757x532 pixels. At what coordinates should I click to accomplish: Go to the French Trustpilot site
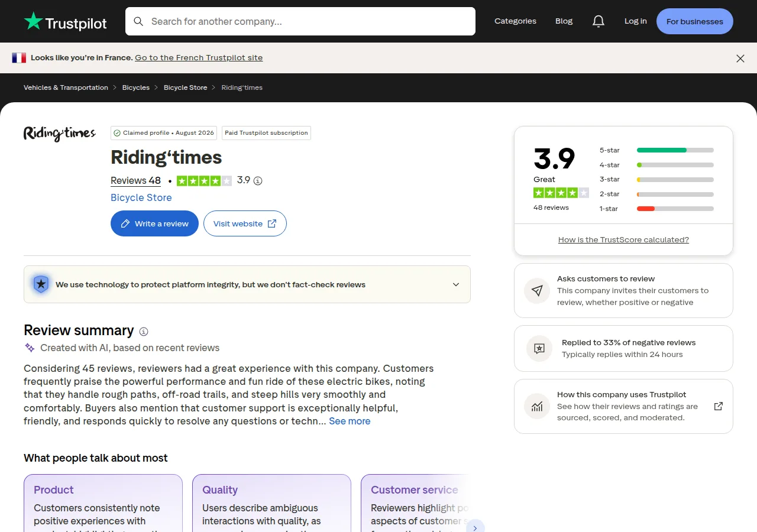[x=199, y=58]
